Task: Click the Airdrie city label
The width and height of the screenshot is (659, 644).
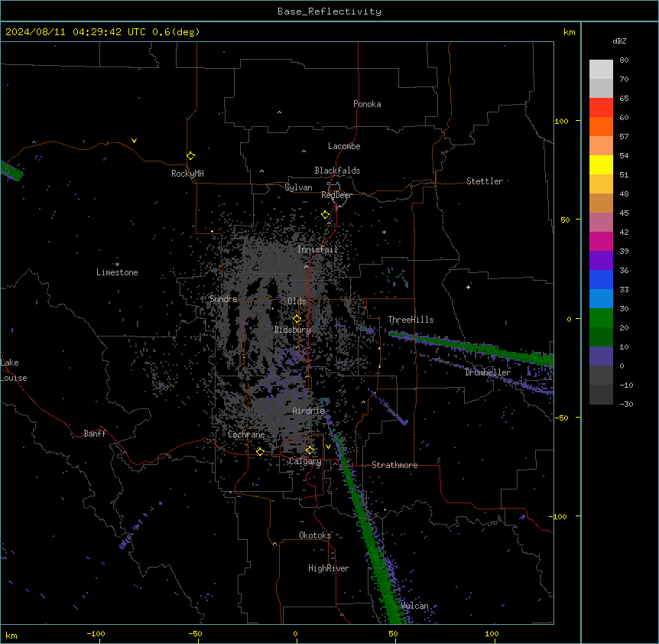Action: click(x=309, y=411)
